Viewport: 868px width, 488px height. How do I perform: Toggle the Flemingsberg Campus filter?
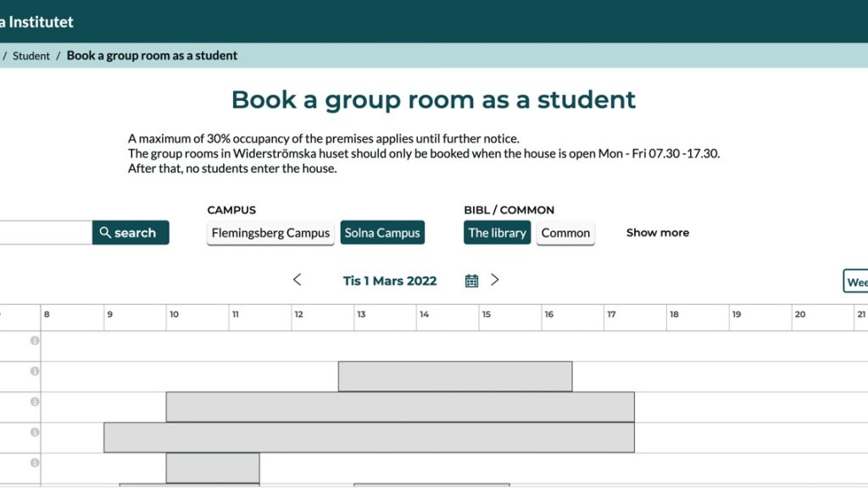click(270, 233)
